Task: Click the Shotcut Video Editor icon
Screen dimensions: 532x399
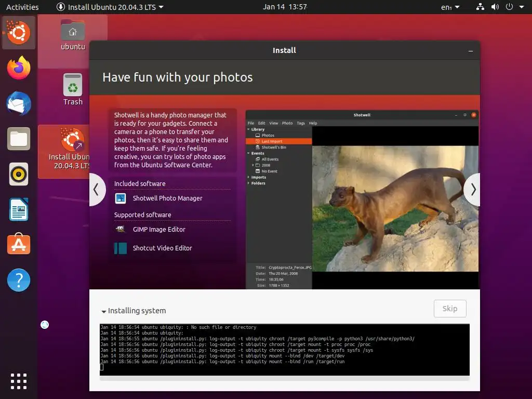Action: coord(121,248)
